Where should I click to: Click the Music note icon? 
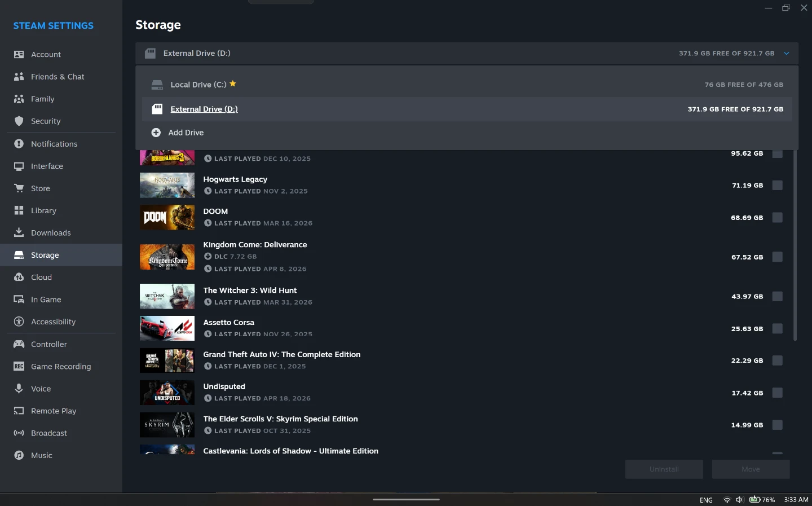(19, 455)
